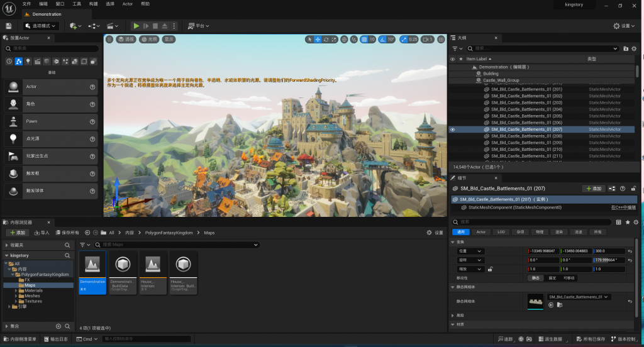Create new folder in outliner
644x347 pixels.
626,48
